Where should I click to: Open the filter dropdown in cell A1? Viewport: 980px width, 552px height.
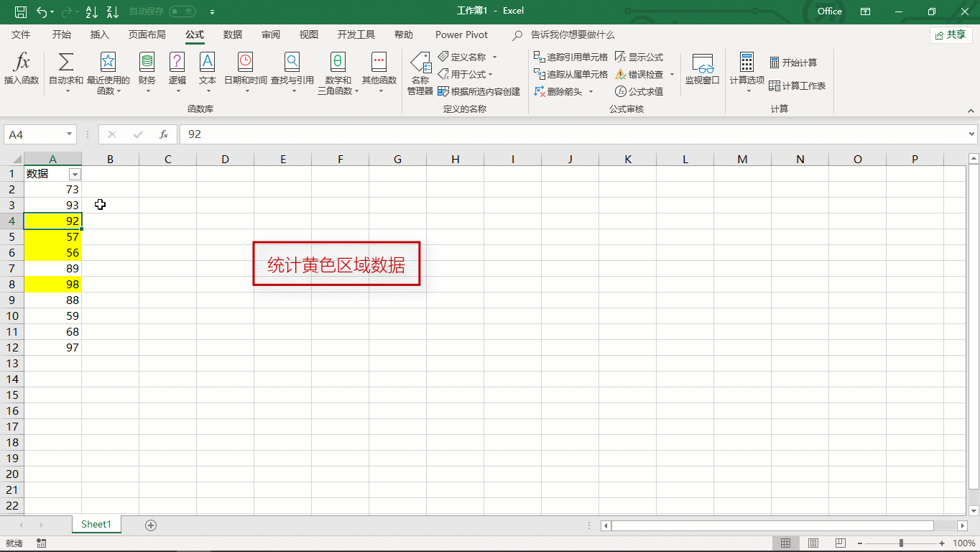point(75,174)
